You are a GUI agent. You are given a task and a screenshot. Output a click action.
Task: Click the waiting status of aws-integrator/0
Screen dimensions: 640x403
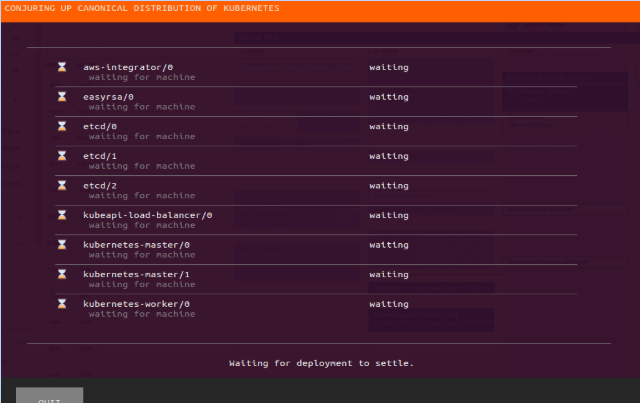click(x=389, y=67)
